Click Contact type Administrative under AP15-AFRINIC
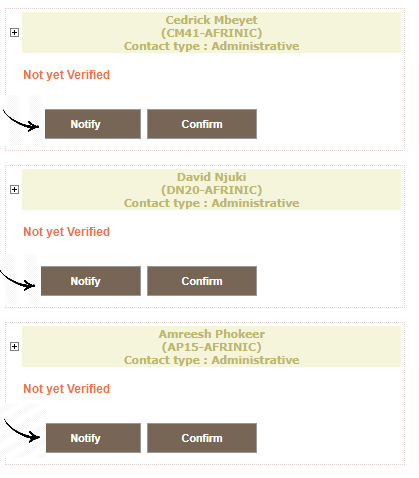The width and height of the screenshot is (419, 478). [211, 360]
